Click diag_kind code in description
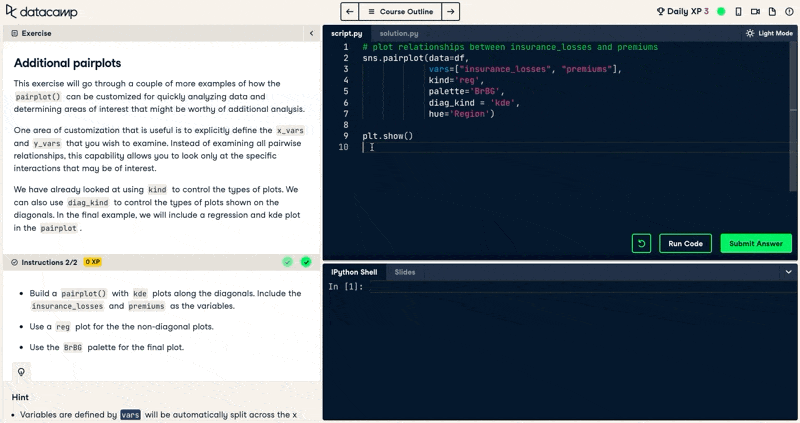This screenshot has width=800, height=423. pyautogui.click(x=88, y=203)
